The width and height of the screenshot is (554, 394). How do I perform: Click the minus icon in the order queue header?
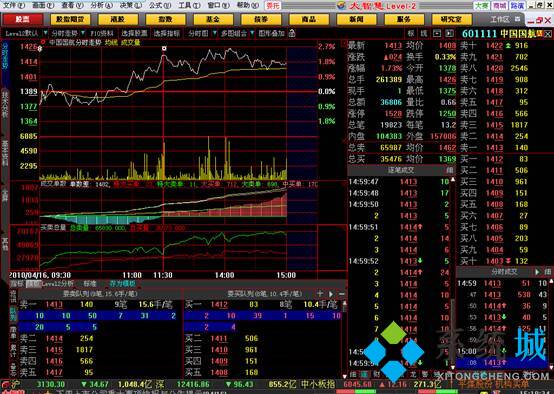tap(342, 294)
